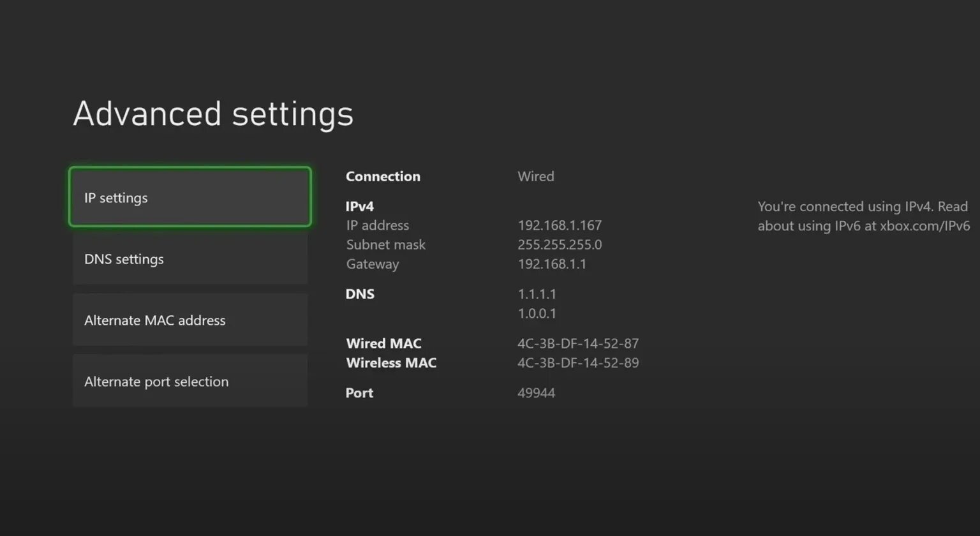980x536 pixels.
Task: Click the Subnet mask label
Action: click(x=385, y=244)
